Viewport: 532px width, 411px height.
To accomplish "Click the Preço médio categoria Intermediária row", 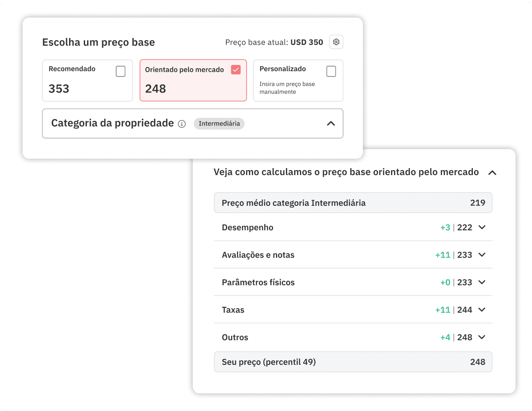I will (x=352, y=202).
